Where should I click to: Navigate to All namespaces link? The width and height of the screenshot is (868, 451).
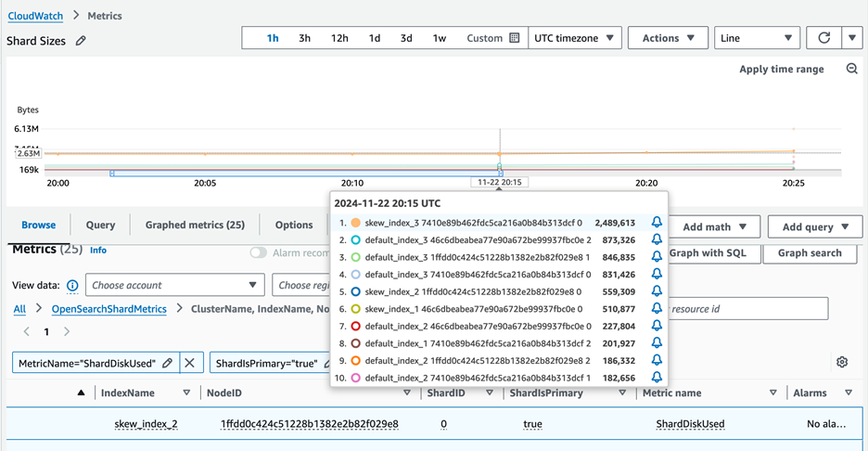tap(19, 309)
